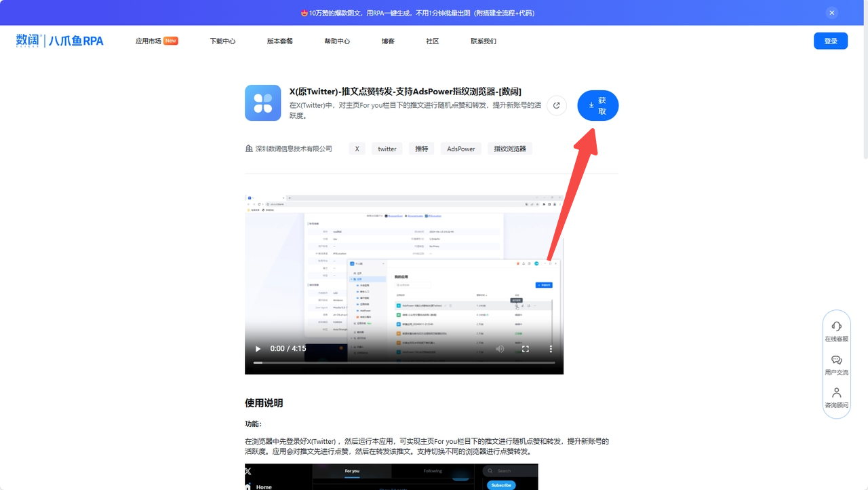868x490 pixels.
Task: Enter fullscreen on the video
Action: tap(525, 349)
